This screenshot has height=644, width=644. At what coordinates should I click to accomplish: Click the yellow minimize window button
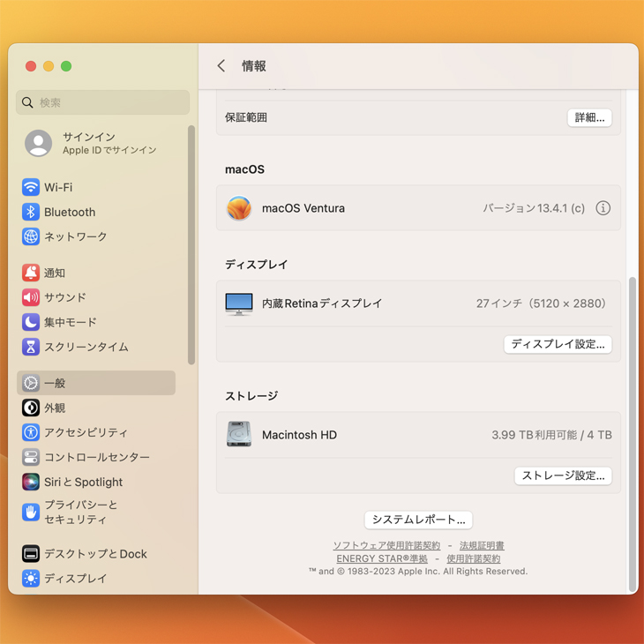click(x=49, y=66)
